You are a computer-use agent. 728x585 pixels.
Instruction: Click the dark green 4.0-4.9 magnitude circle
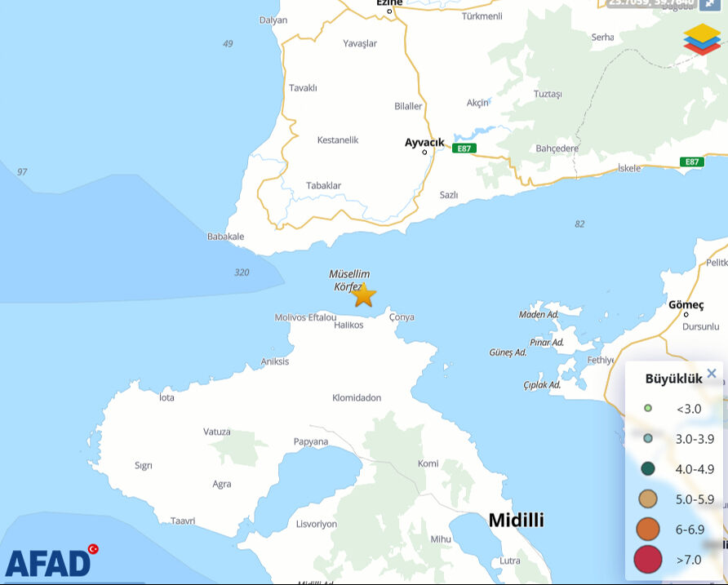[x=649, y=468]
